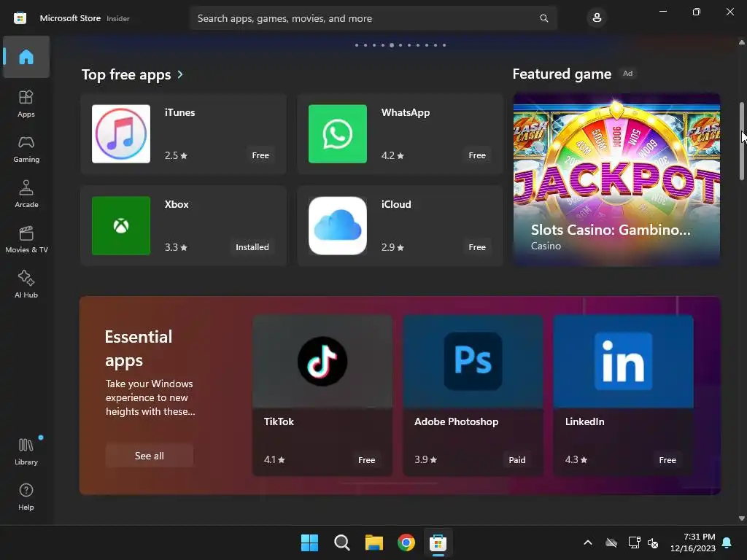Click the See all button in Essential apps
This screenshot has width=747, height=560.
[149, 456]
